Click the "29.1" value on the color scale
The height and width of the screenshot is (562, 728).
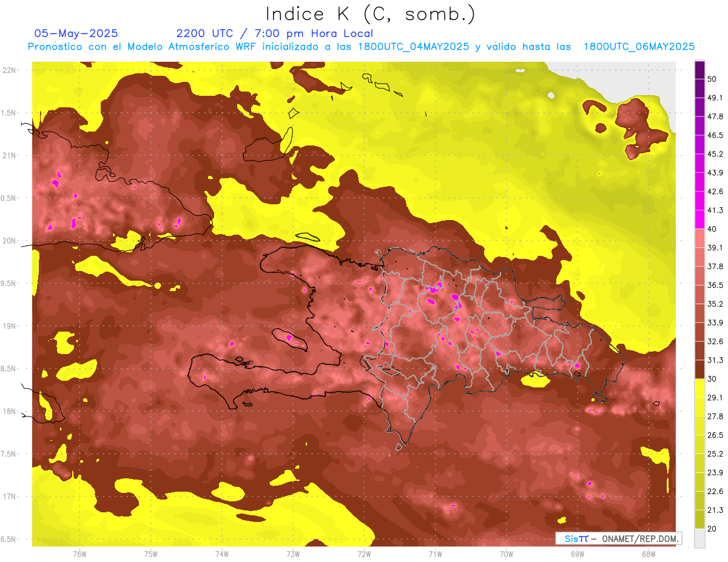point(715,398)
